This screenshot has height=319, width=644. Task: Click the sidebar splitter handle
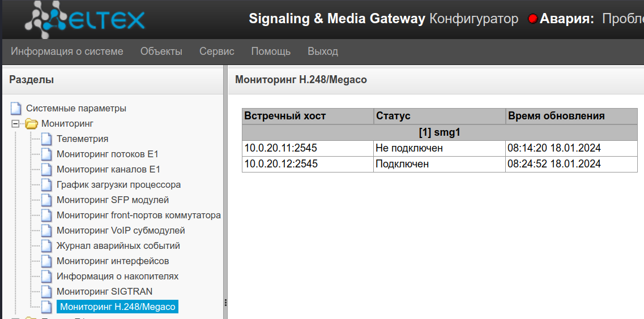point(225,302)
